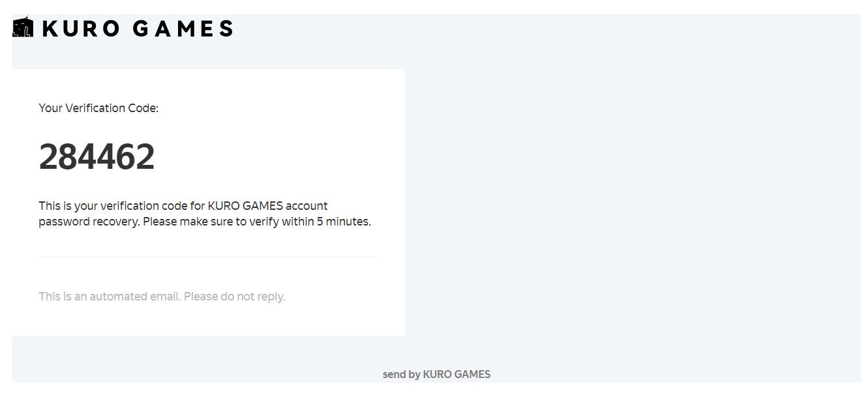Click the Kuro Games logo icon

[23, 28]
